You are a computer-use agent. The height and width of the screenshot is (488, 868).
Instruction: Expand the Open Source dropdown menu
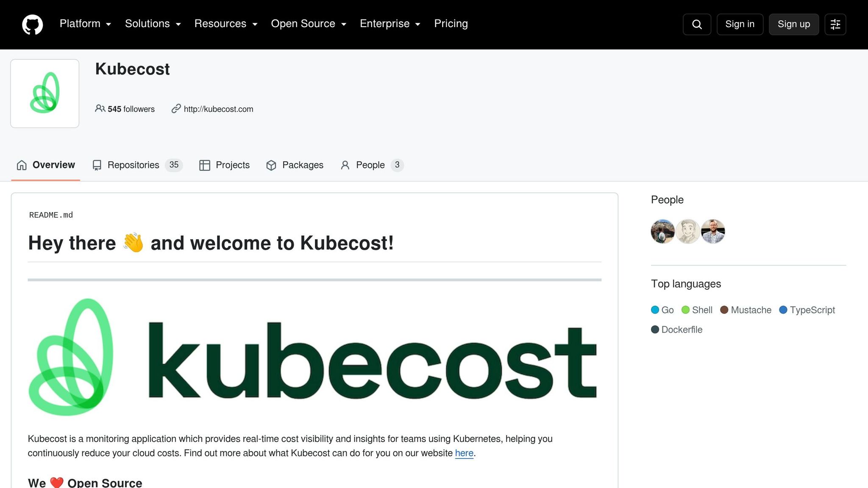coord(309,24)
